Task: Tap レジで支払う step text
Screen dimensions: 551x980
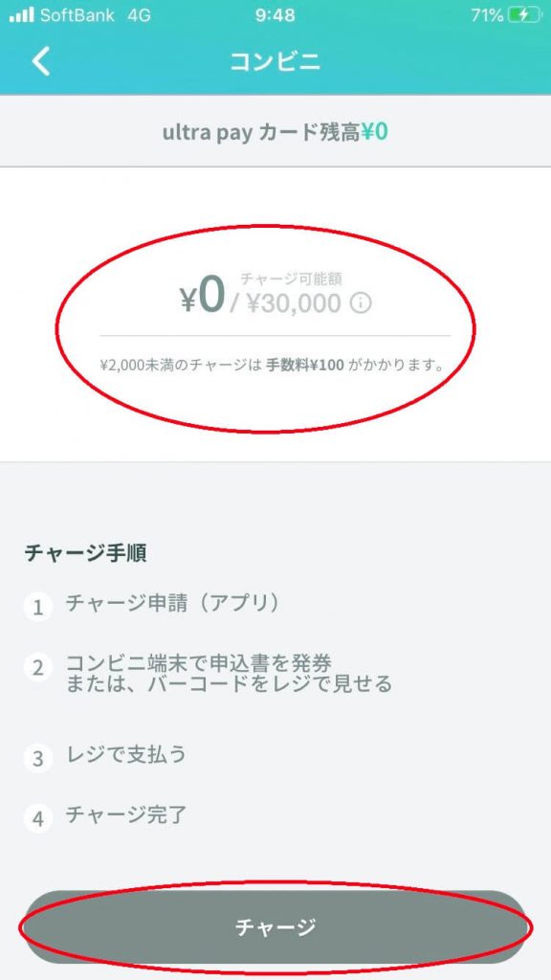Action: click(x=126, y=755)
